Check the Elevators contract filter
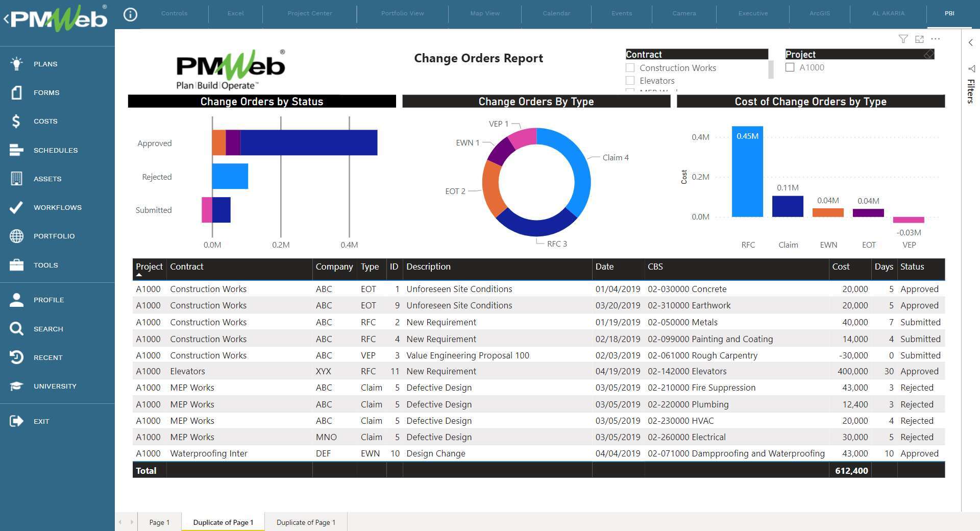Image resolution: width=980 pixels, height=531 pixels. click(x=631, y=80)
